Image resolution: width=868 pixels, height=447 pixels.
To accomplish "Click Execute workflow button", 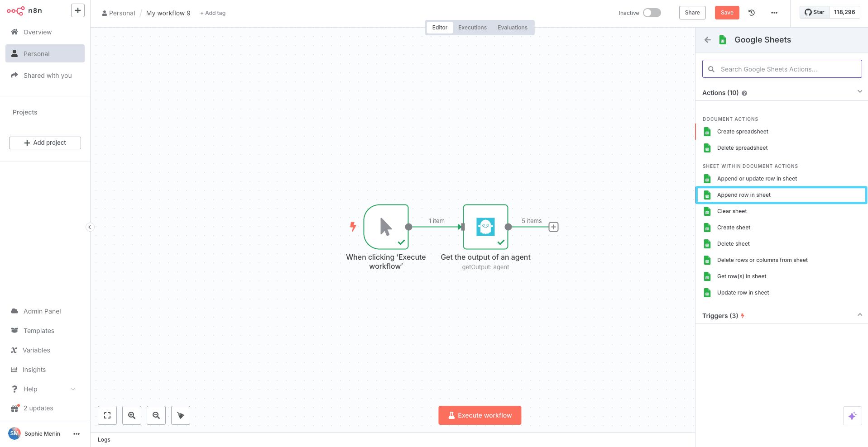I will (x=480, y=415).
